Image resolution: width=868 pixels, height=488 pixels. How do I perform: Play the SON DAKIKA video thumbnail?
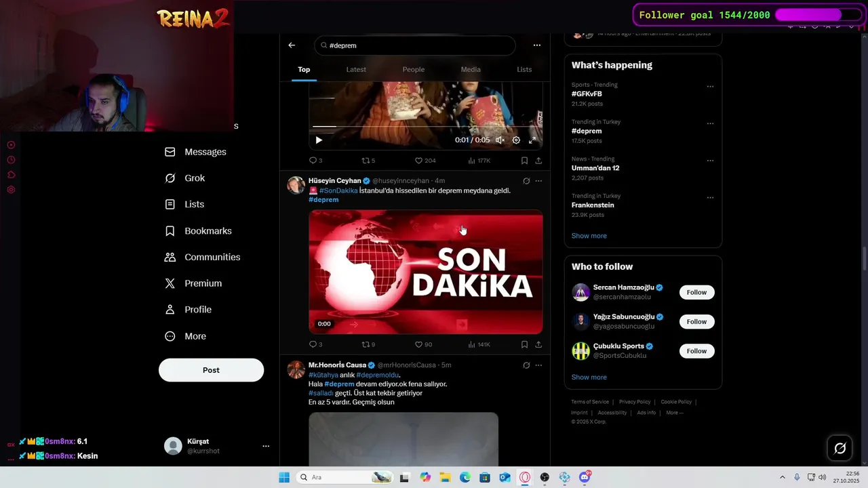tap(426, 272)
